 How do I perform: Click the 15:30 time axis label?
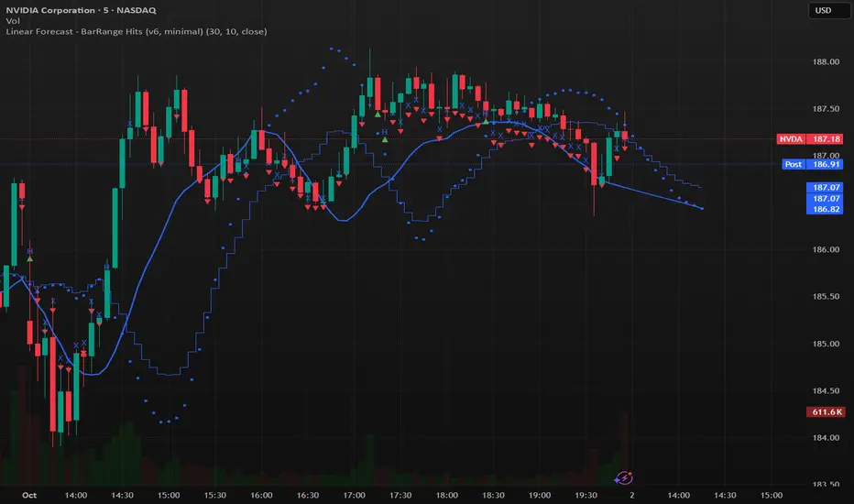click(x=215, y=495)
